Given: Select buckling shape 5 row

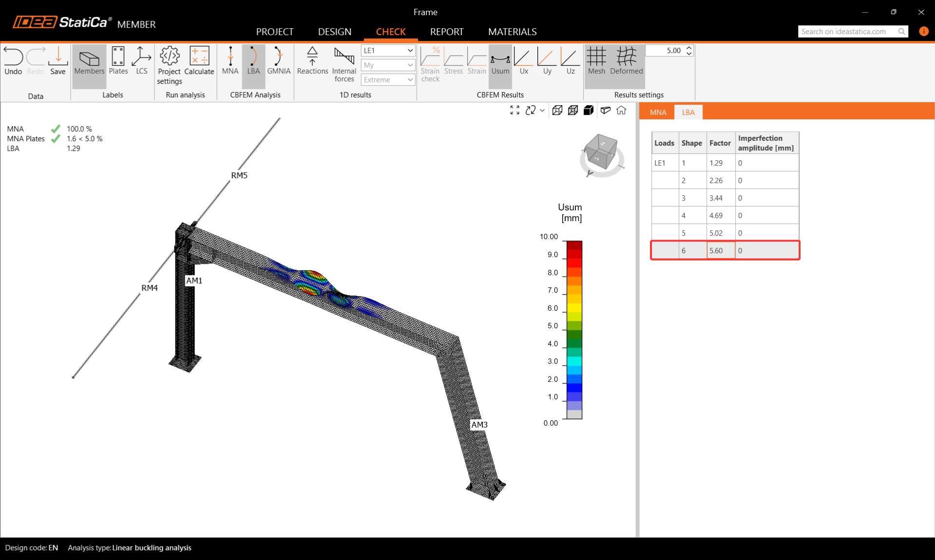Looking at the screenshot, I should 725,233.
